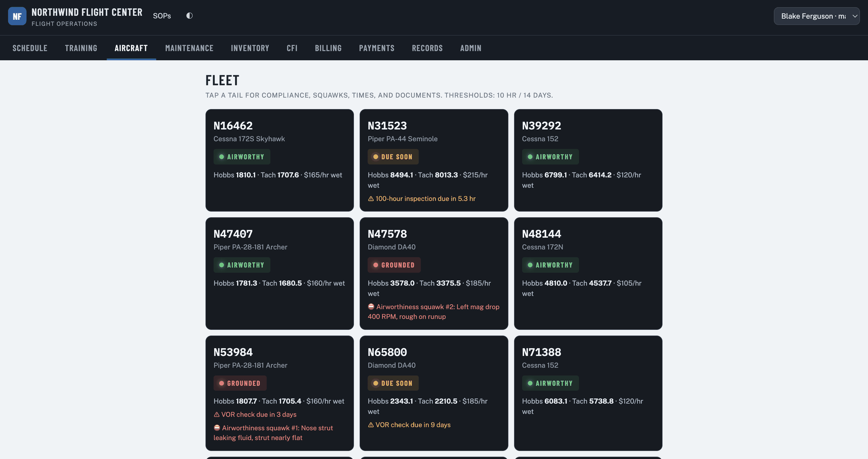Image resolution: width=868 pixels, height=459 pixels.
Task: Open the Blake Ferguson user dropdown
Action: click(816, 16)
